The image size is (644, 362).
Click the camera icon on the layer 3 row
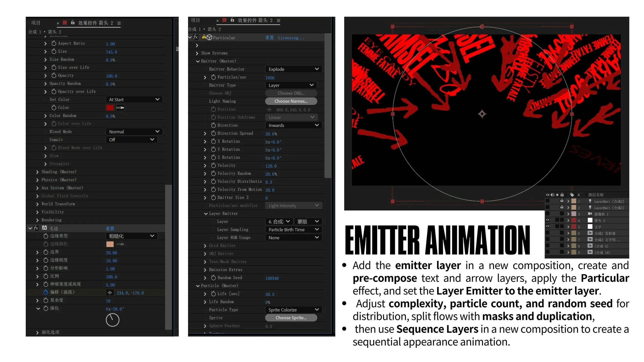590,214
